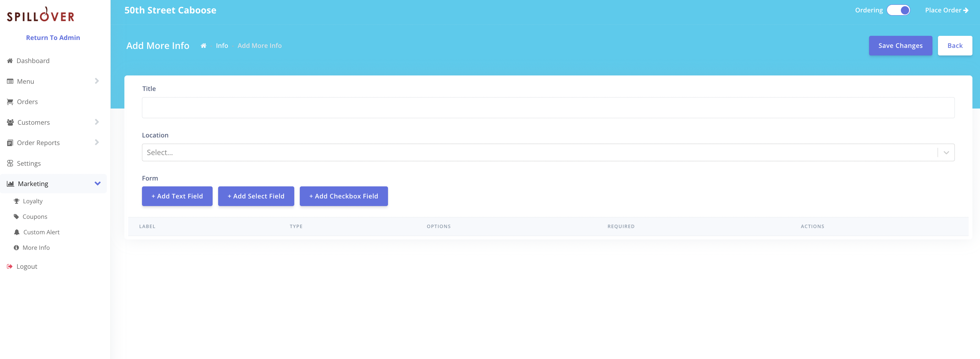The height and width of the screenshot is (359, 980).
Task: Click the 50th Street Caboose heading
Action: (x=171, y=10)
